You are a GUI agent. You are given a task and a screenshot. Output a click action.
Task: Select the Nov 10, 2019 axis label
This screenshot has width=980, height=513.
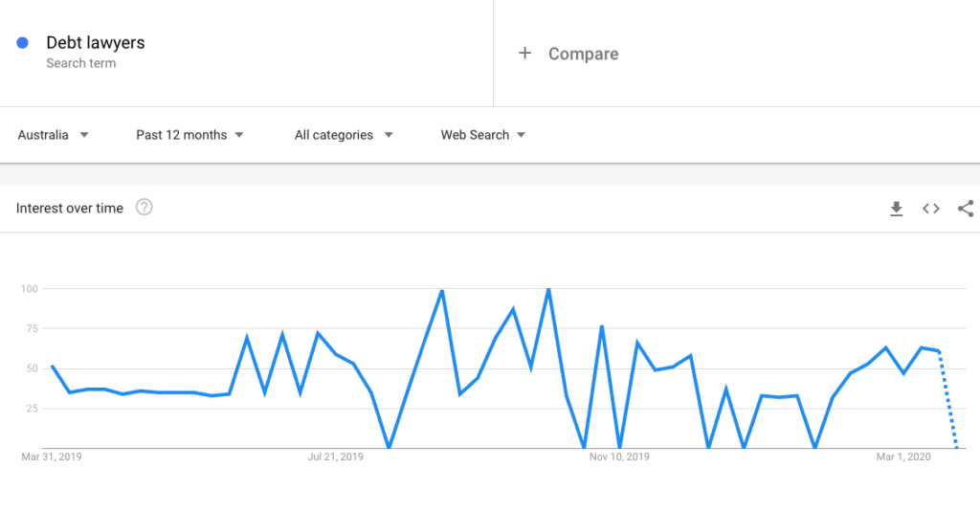tap(619, 457)
